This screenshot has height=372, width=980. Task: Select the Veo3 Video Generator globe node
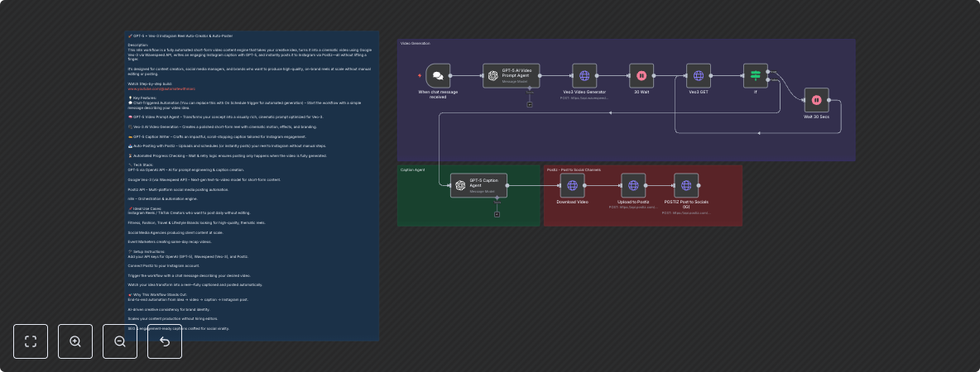pyautogui.click(x=584, y=75)
